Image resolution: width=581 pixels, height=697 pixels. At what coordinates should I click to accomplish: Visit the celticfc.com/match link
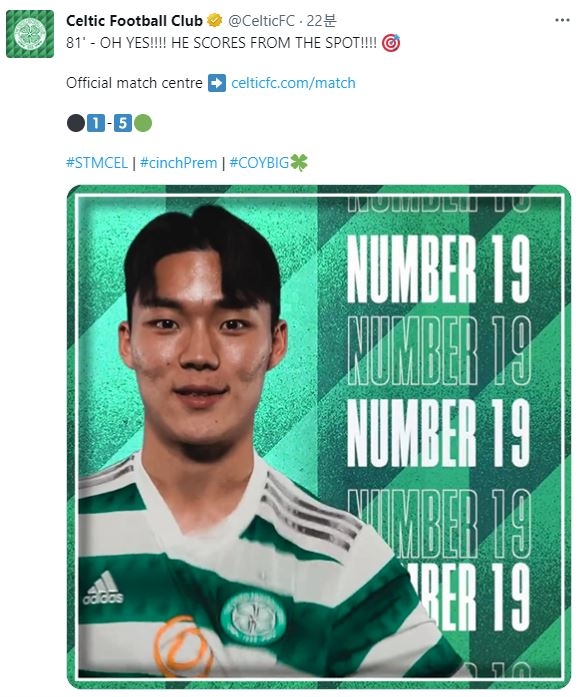(x=293, y=83)
